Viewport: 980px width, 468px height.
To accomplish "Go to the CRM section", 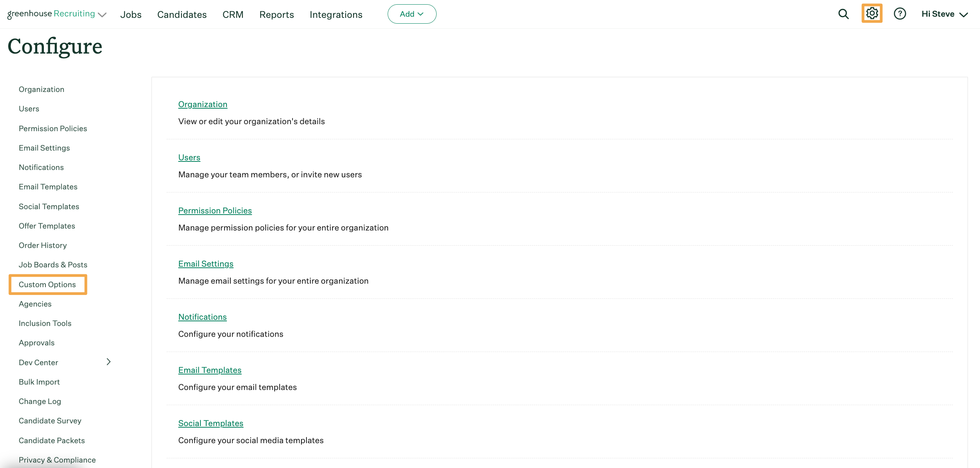I will pyautogui.click(x=233, y=14).
